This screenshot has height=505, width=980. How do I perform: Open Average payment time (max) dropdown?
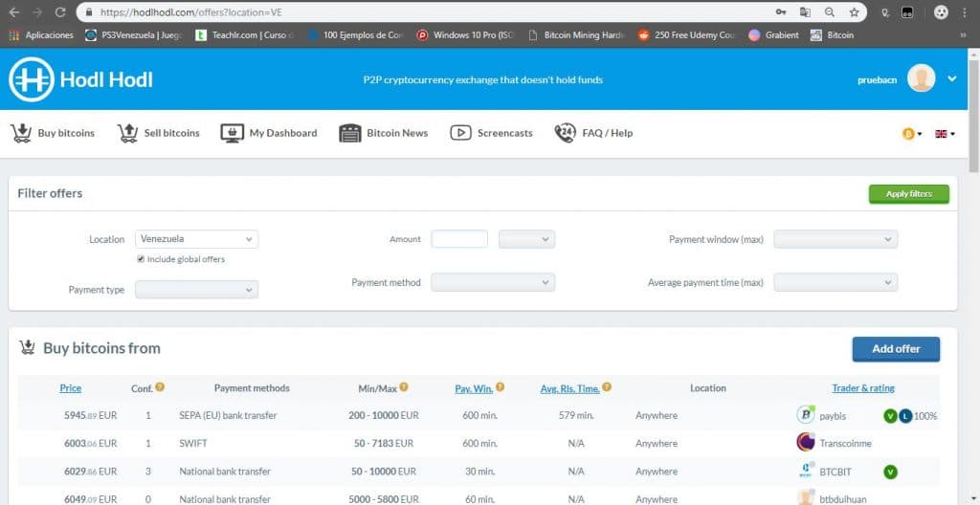835,282
